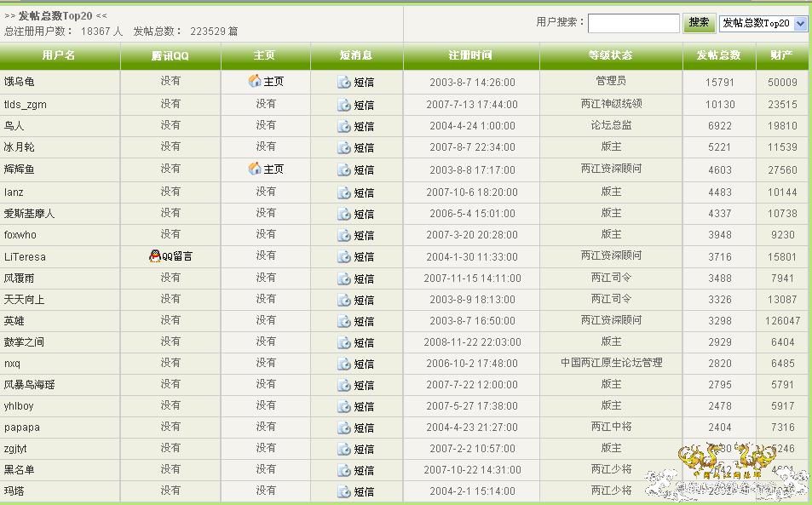
Task: Click the message icon for foxwho
Action: click(x=344, y=235)
